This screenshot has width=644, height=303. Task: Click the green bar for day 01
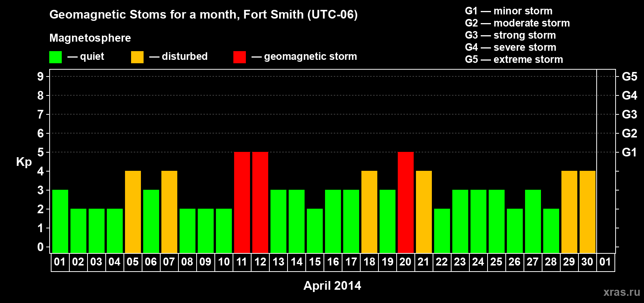(60, 222)
